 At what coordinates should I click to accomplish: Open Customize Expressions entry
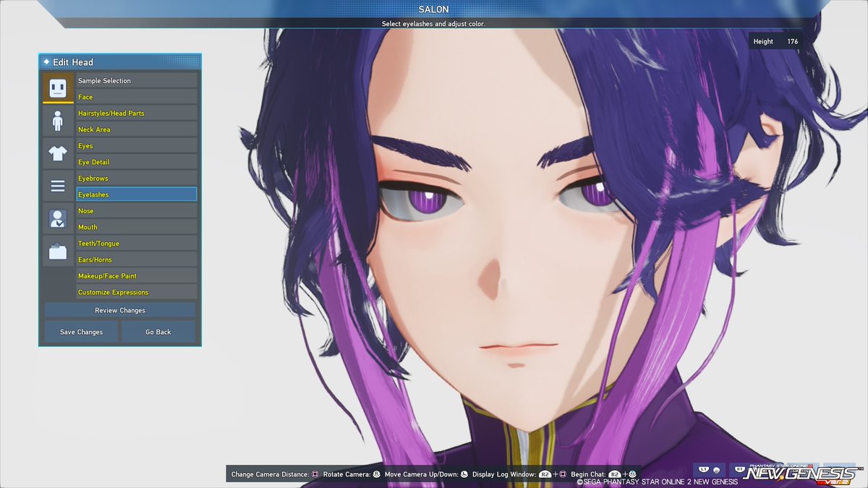[x=137, y=292]
